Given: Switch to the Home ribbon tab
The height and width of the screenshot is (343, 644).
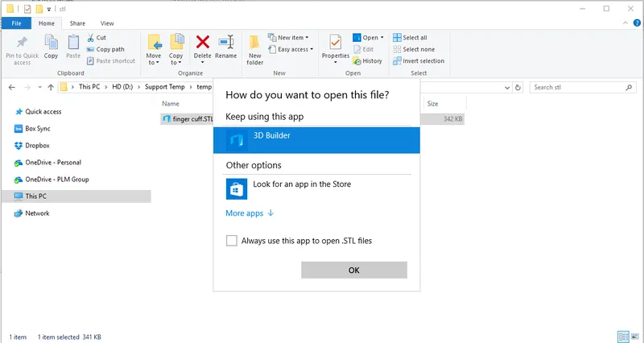Looking at the screenshot, I should click(x=47, y=23).
